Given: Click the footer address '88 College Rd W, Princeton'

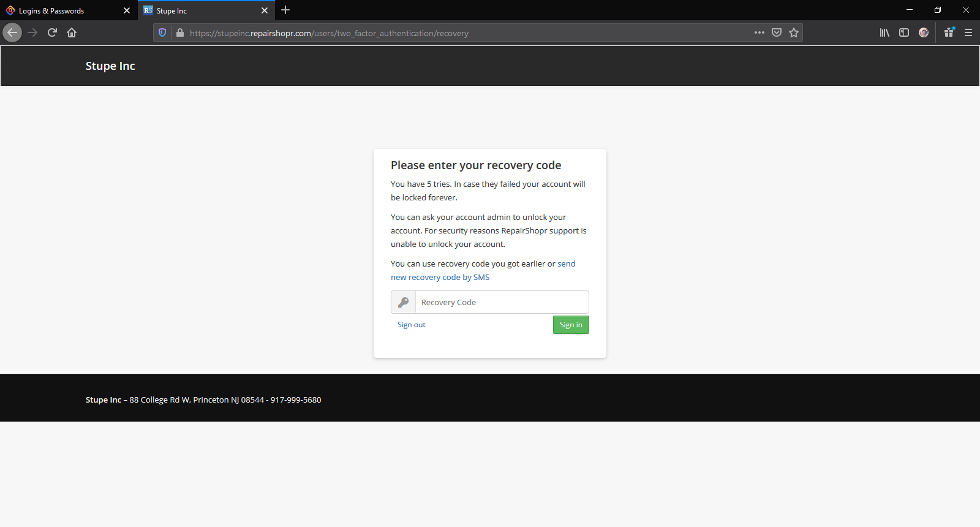Looking at the screenshot, I should 179,400.
